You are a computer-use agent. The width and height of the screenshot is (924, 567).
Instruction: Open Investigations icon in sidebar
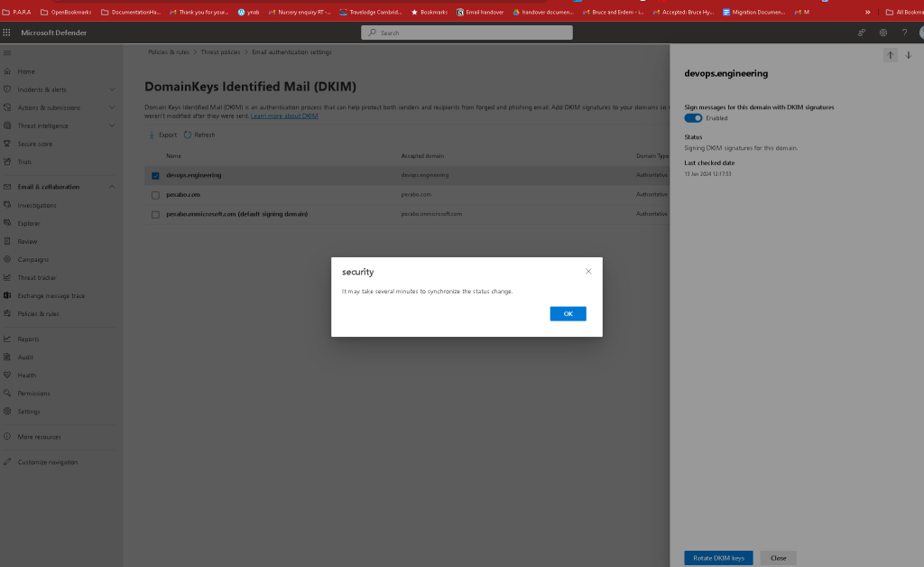point(7,205)
